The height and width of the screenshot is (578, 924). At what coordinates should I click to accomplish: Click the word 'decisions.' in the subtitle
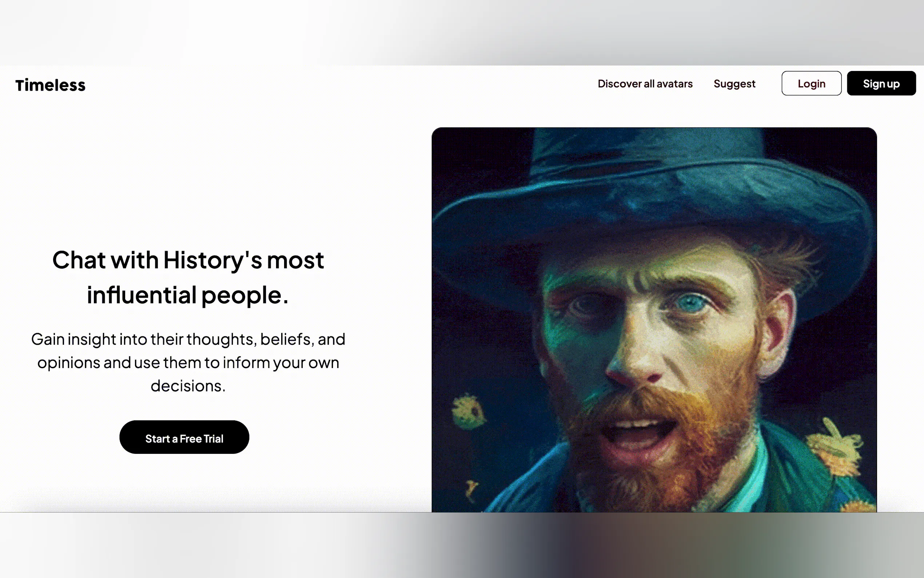pyautogui.click(x=188, y=386)
